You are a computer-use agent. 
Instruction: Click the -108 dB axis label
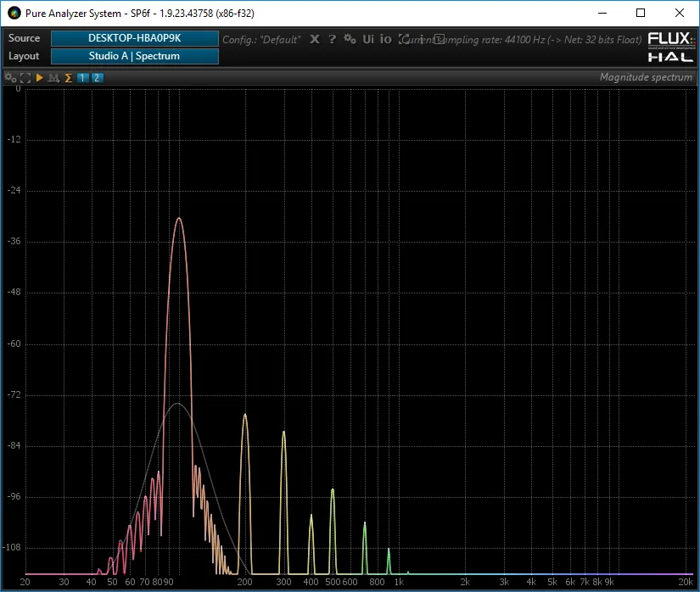click(12, 547)
